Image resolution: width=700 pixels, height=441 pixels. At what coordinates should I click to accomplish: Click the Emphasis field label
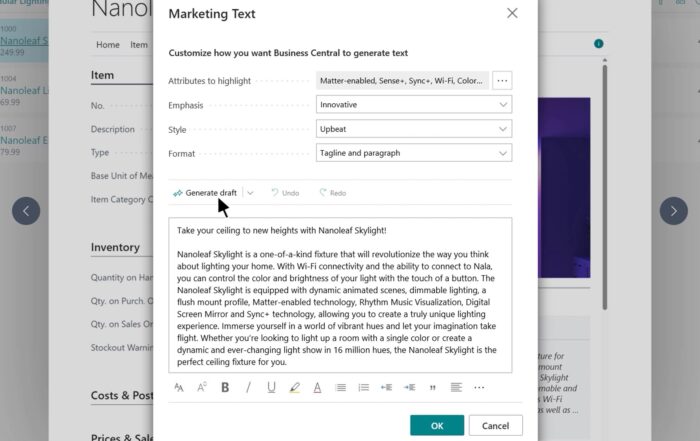(x=186, y=105)
